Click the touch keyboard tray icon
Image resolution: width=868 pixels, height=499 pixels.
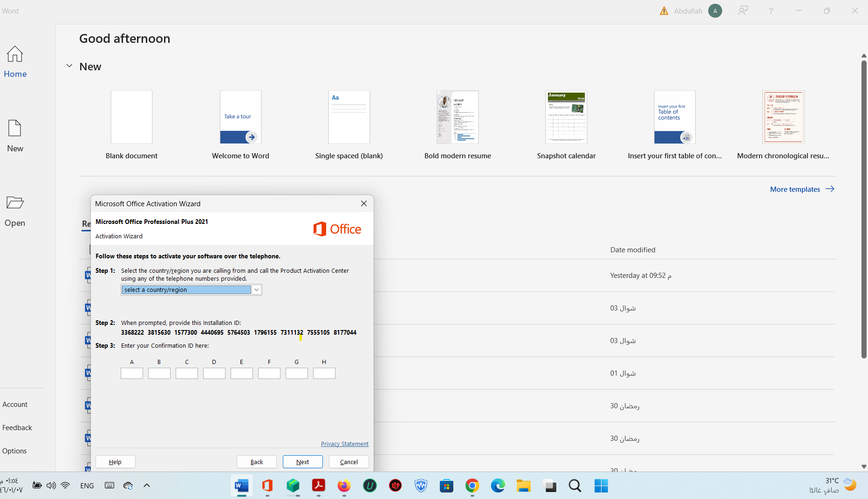(x=109, y=486)
